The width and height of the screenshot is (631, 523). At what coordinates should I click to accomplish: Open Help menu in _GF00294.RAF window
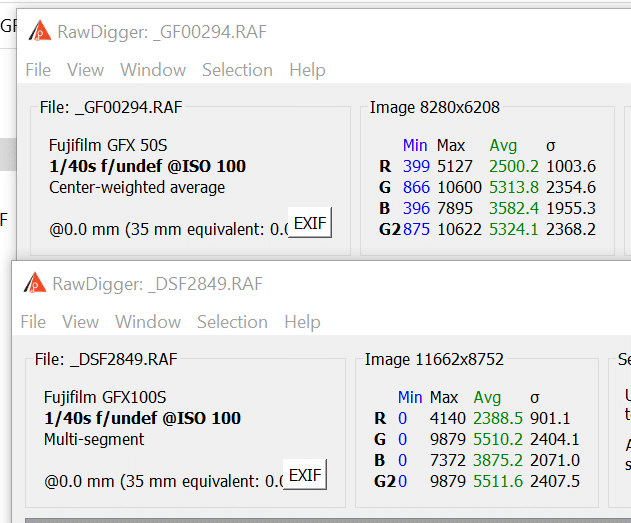pyautogui.click(x=307, y=70)
